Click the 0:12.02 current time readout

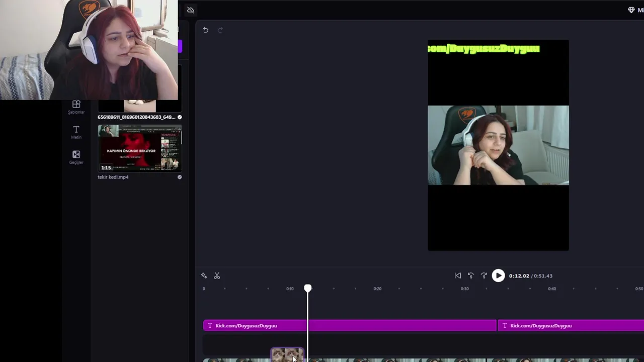(519, 276)
